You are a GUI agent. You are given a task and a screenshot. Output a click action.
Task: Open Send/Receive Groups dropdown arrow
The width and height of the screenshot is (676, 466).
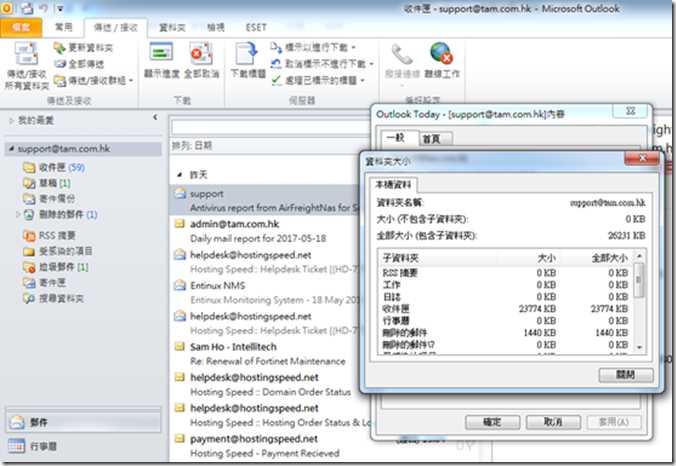click(131, 81)
